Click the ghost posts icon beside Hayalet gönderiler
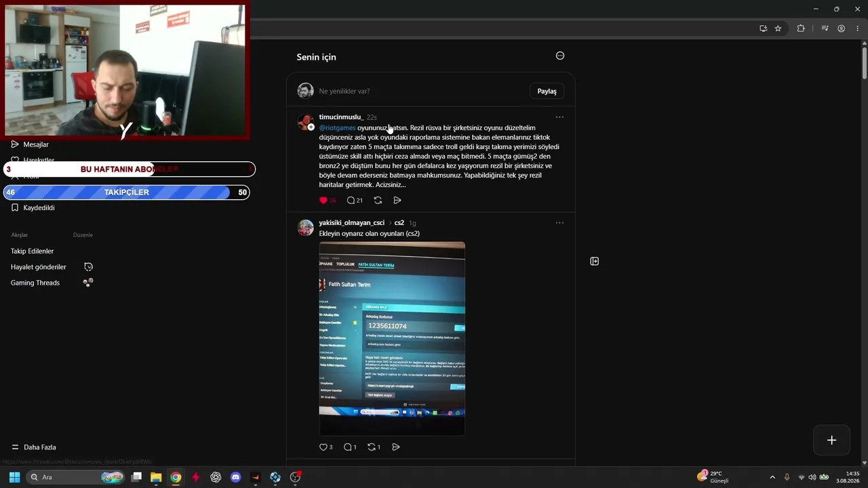The height and width of the screenshot is (488, 868). [88, 267]
